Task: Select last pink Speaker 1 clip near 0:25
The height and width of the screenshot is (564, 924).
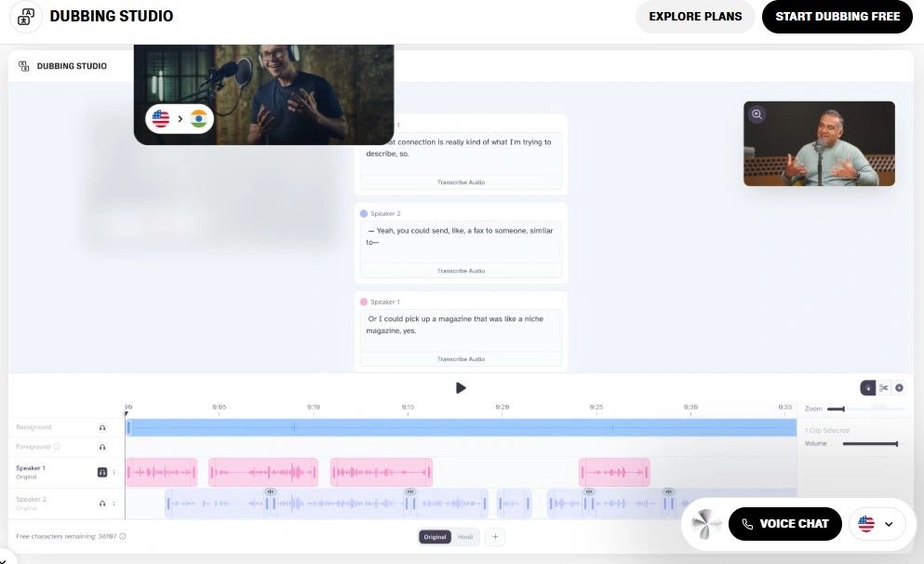Action: coord(614,472)
